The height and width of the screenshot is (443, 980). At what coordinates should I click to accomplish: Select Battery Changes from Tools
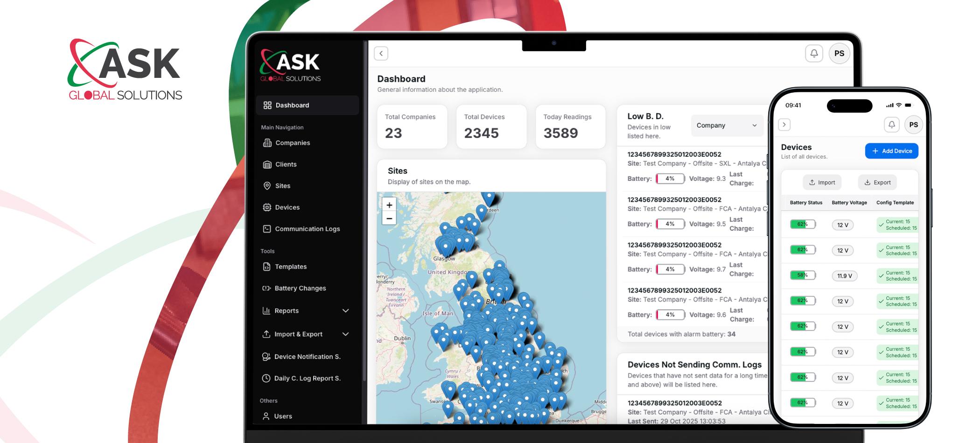click(300, 288)
